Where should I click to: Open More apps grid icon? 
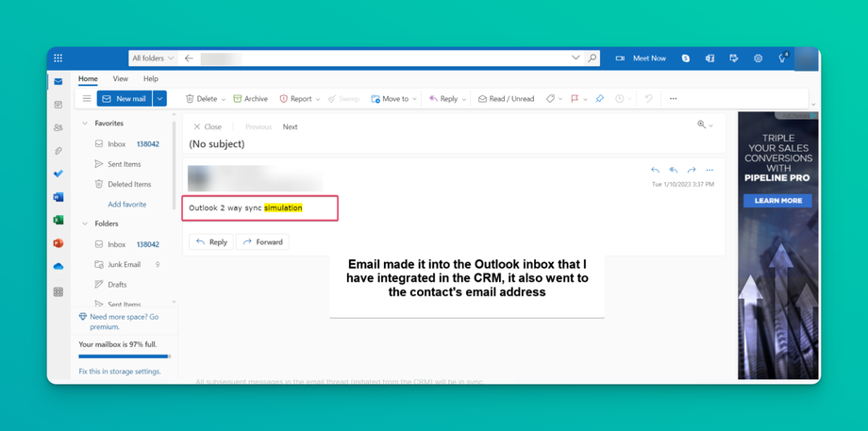(58, 292)
